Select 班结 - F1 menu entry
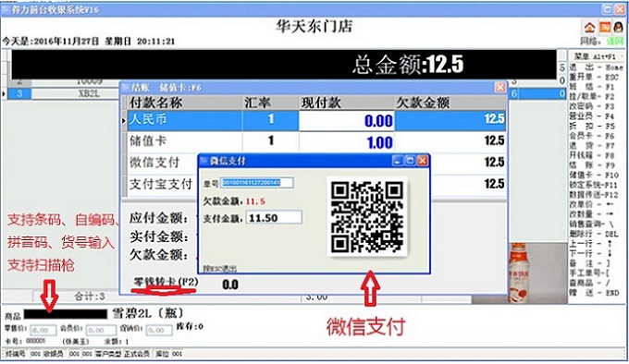629x364 pixels. 592,87
